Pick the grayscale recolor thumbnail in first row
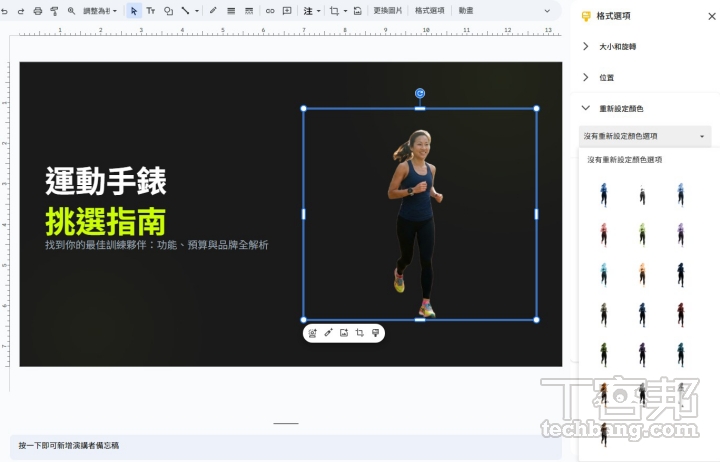The height and width of the screenshot is (462, 720). [x=642, y=195]
